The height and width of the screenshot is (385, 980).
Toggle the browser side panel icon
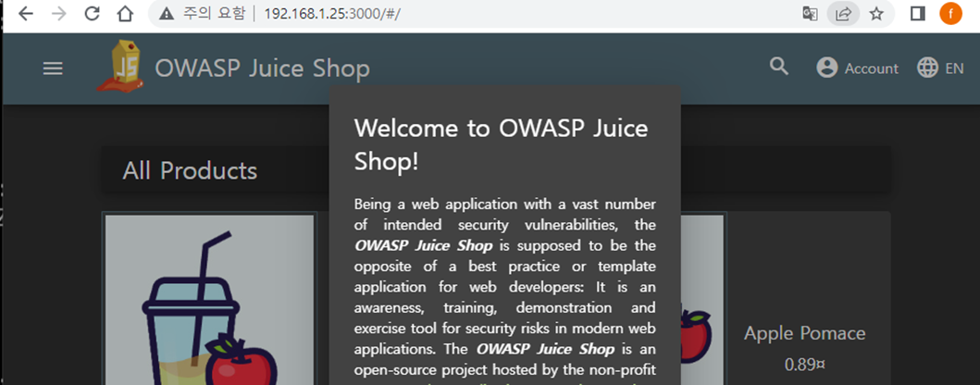point(917,14)
